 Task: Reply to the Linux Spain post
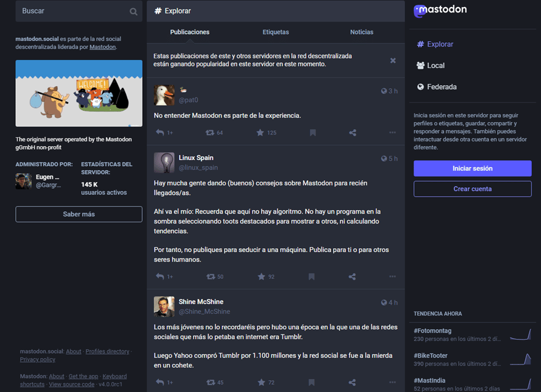(160, 276)
